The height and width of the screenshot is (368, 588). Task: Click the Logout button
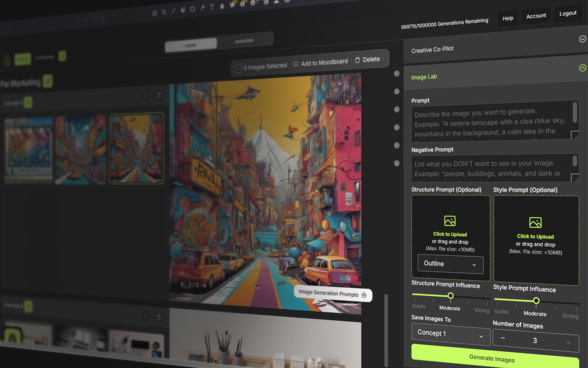click(x=568, y=13)
